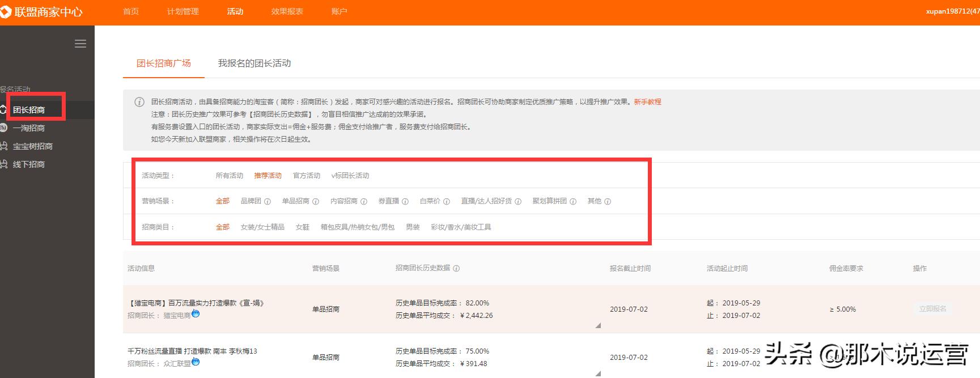Filter by 官方活动 activity type

307,176
